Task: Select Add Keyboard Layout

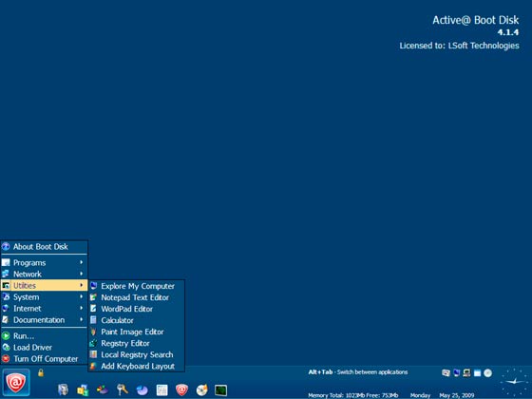Action: pyautogui.click(x=137, y=366)
